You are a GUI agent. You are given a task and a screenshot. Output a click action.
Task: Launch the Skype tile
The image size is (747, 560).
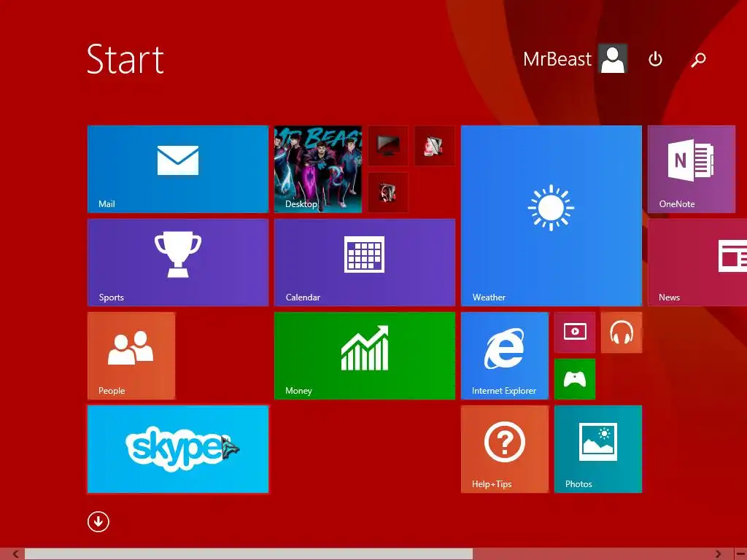pos(178,449)
